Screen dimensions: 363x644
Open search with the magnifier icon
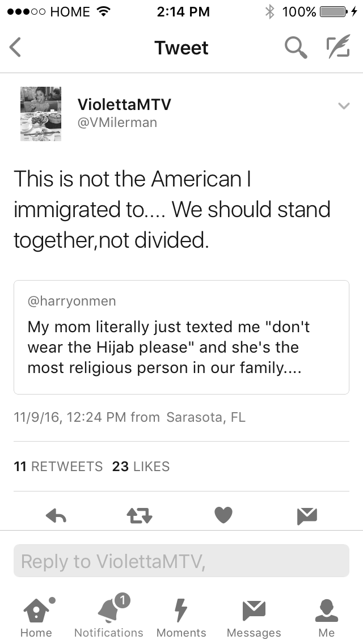tap(296, 48)
